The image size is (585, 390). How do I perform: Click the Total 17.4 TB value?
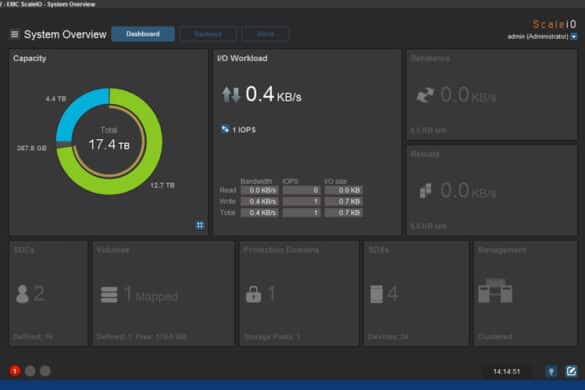tap(109, 144)
